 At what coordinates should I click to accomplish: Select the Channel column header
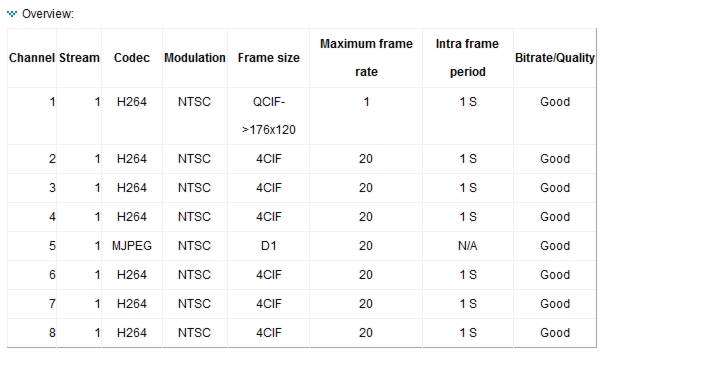pyautogui.click(x=31, y=58)
